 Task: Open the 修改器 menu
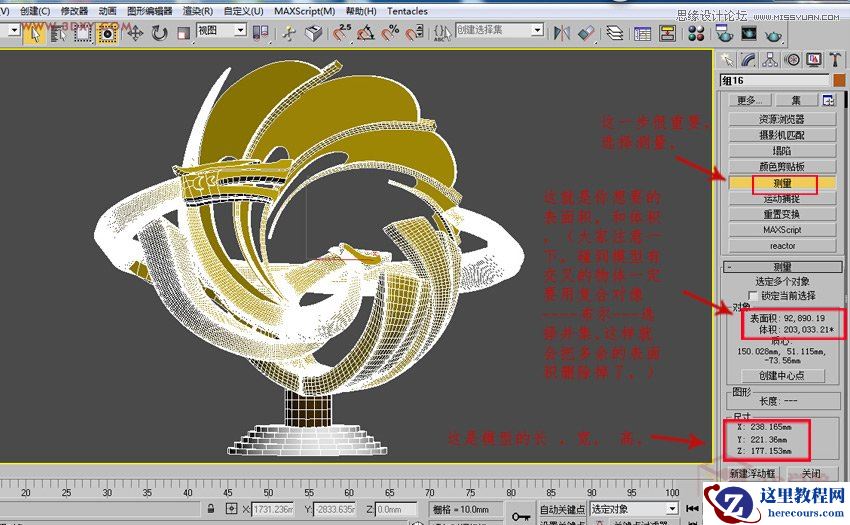(x=74, y=11)
